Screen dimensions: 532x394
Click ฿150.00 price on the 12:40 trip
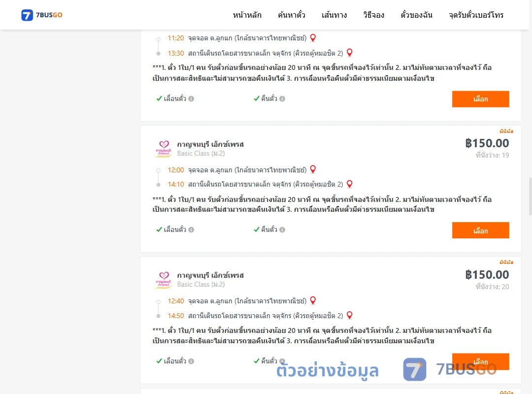point(487,274)
